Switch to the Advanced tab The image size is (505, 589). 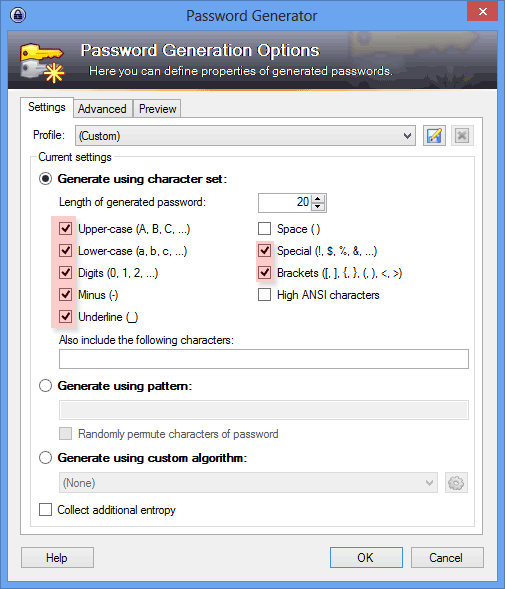coord(102,109)
